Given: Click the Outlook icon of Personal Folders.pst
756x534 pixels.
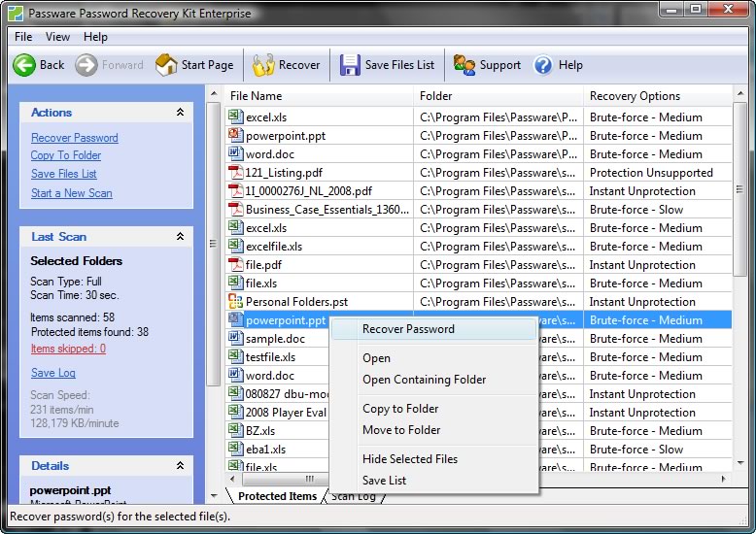Looking at the screenshot, I should coord(236,301).
